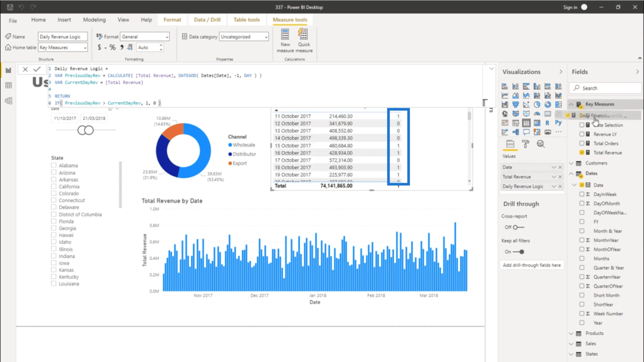Screen dimensions: 644x362
Task: Tick the Florida state checkbox
Action: coord(54,221)
